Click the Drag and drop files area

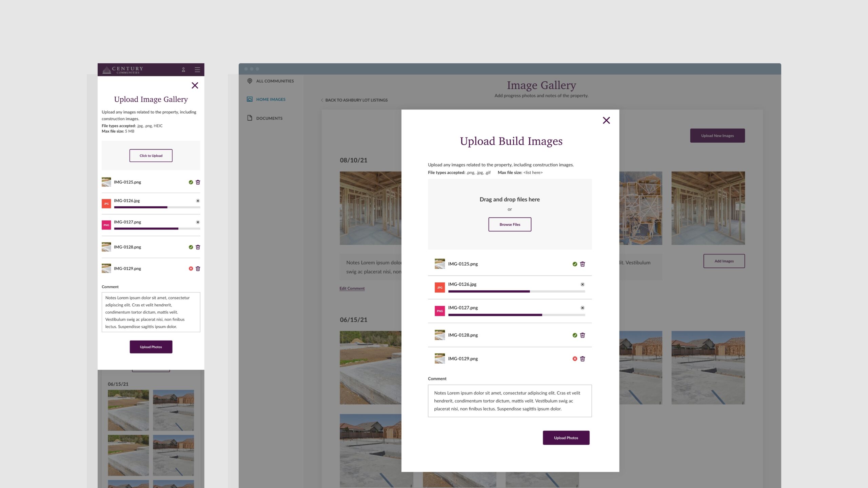point(510,214)
